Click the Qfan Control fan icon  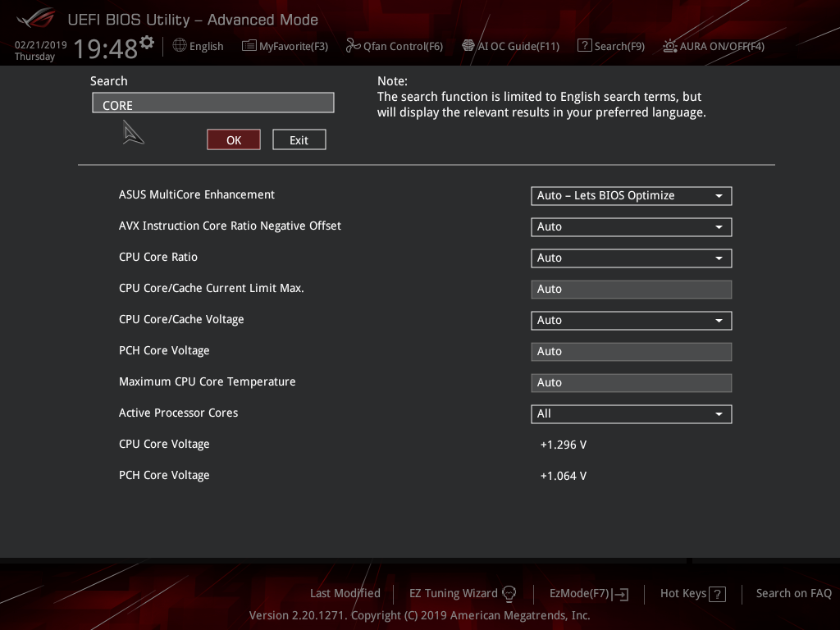coord(353,46)
